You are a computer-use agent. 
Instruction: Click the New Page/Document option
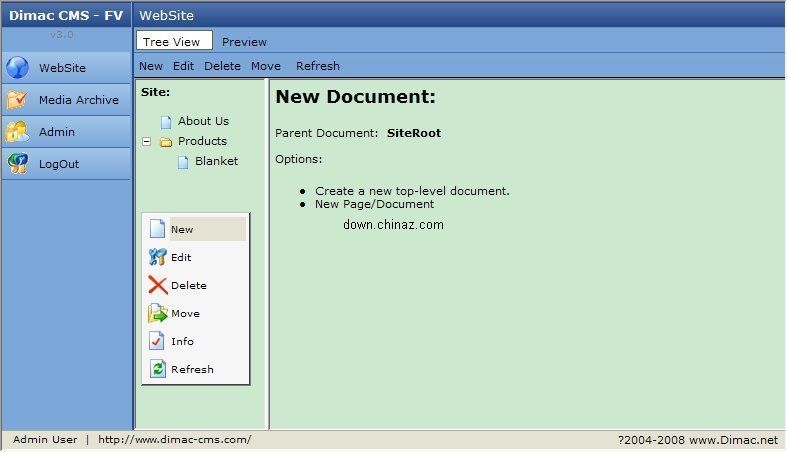(374, 204)
